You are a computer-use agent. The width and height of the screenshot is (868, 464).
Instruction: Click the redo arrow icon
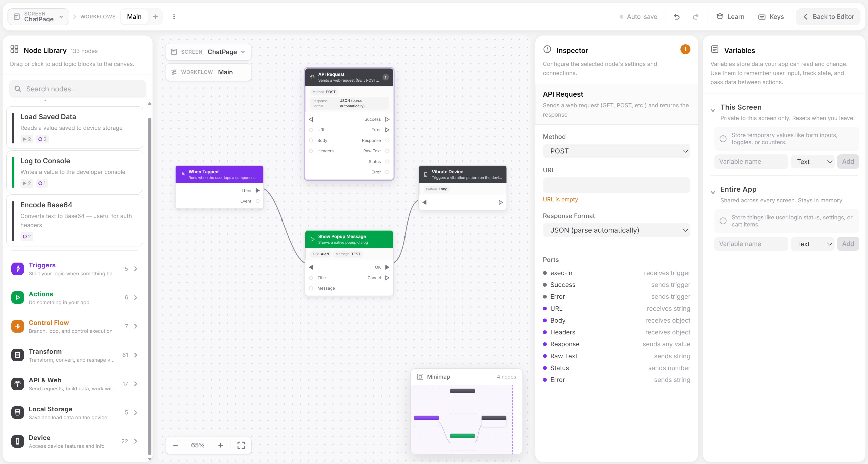695,17
